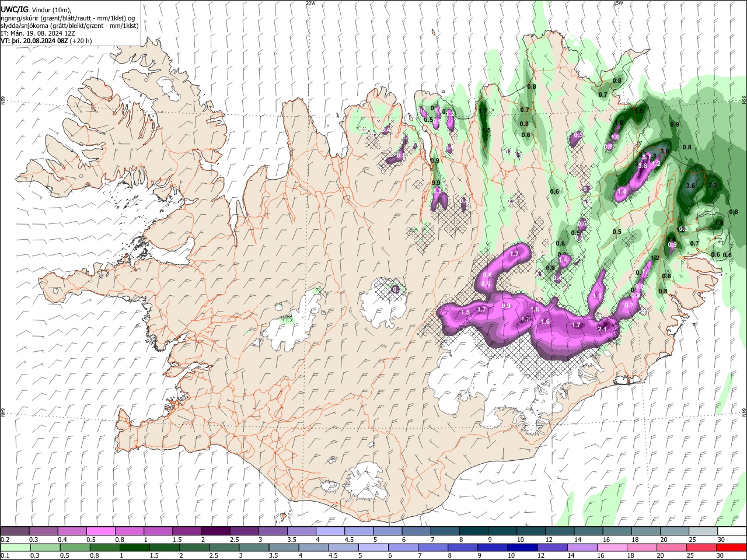Click the (+20 h) forecast offset text
The image size is (747, 560).
point(81,41)
